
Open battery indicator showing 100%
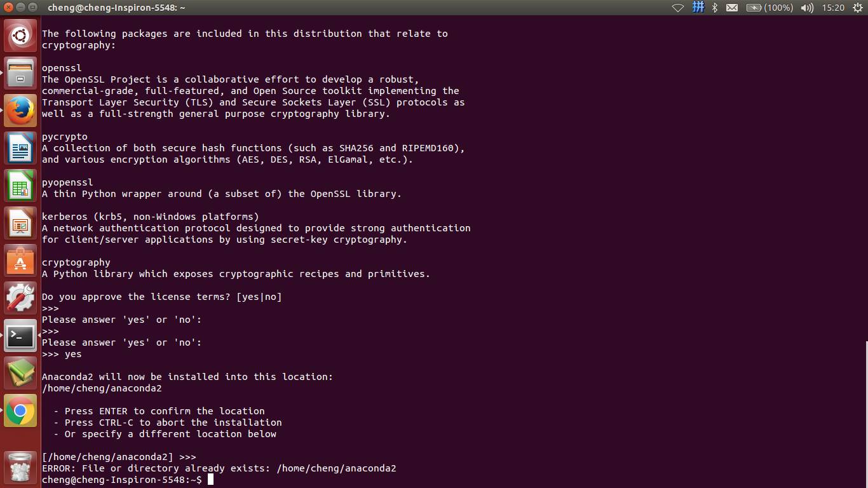pyautogui.click(x=770, y=8)
